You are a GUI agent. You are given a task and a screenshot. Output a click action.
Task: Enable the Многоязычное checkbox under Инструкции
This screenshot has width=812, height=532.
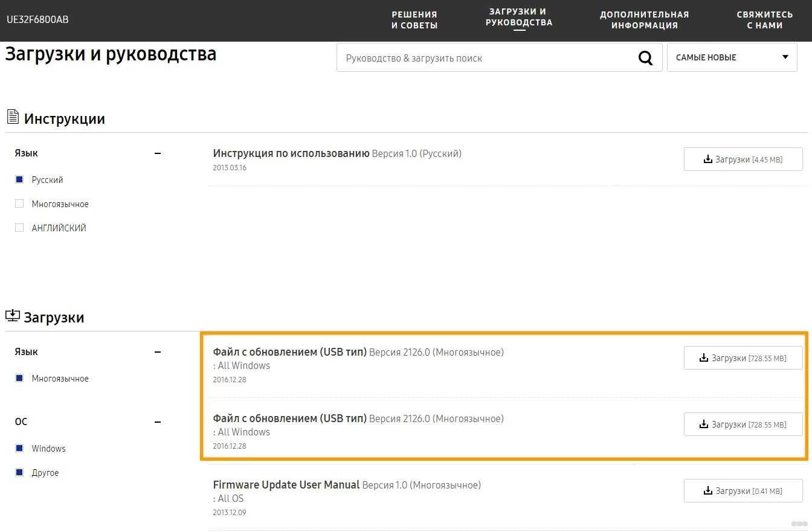click(x=19, y=204)
